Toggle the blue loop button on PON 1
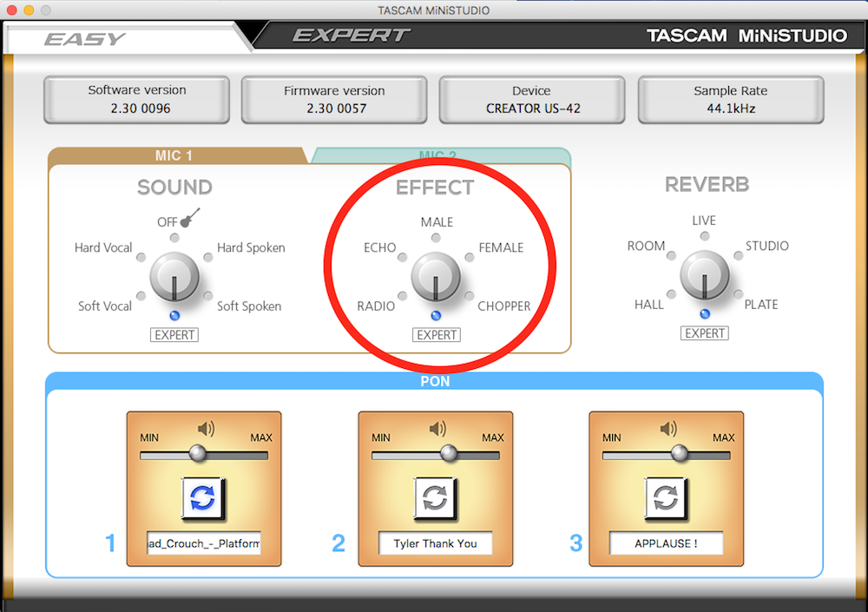868x612 pixels. coord(202,498)
